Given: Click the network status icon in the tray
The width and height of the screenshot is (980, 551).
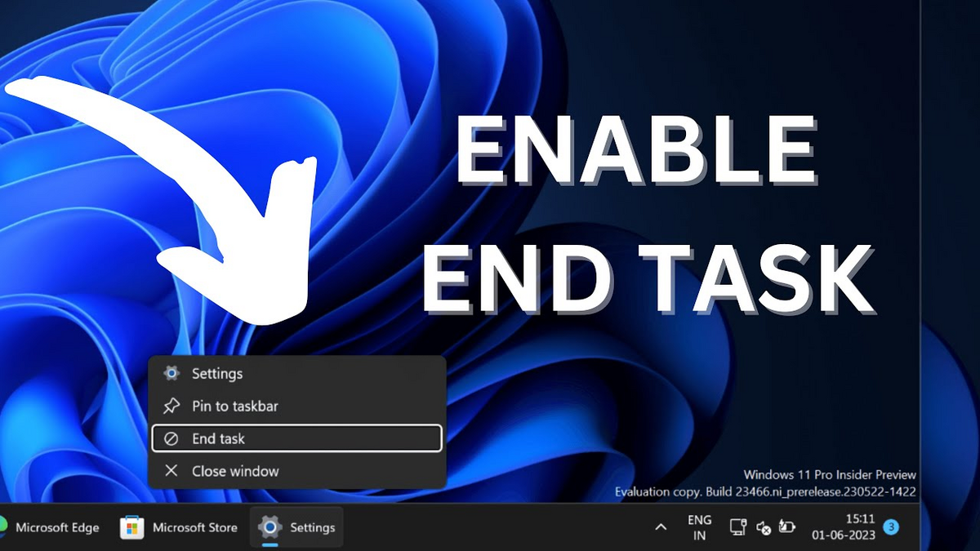Looking at the screenshot, I should [x=738, y=528].
